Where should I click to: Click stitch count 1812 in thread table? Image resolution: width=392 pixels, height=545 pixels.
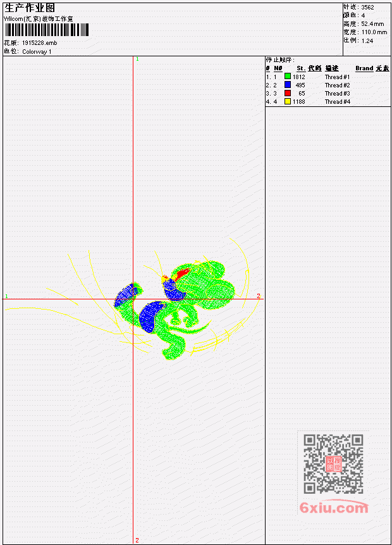pyautogui.click(x=298, y=77)
